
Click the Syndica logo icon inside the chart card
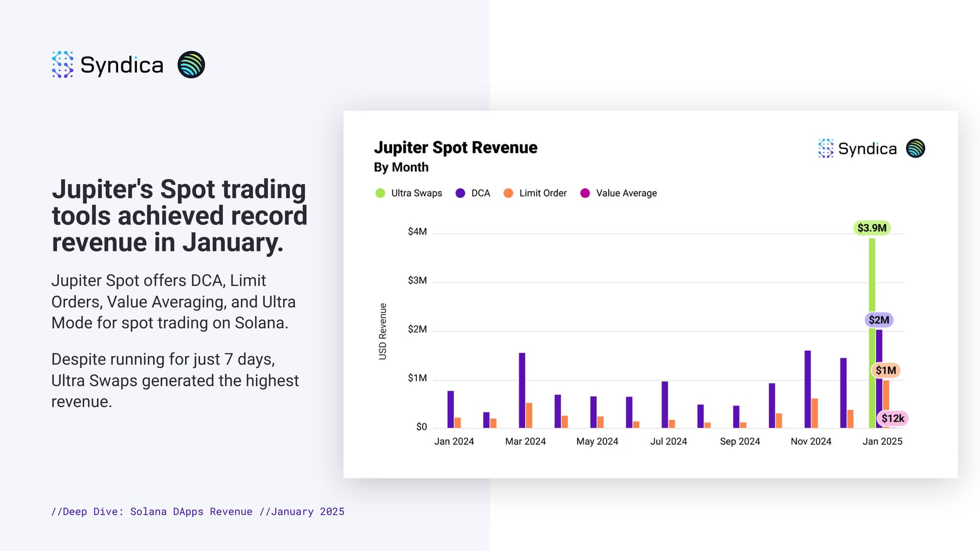point(826,148)
